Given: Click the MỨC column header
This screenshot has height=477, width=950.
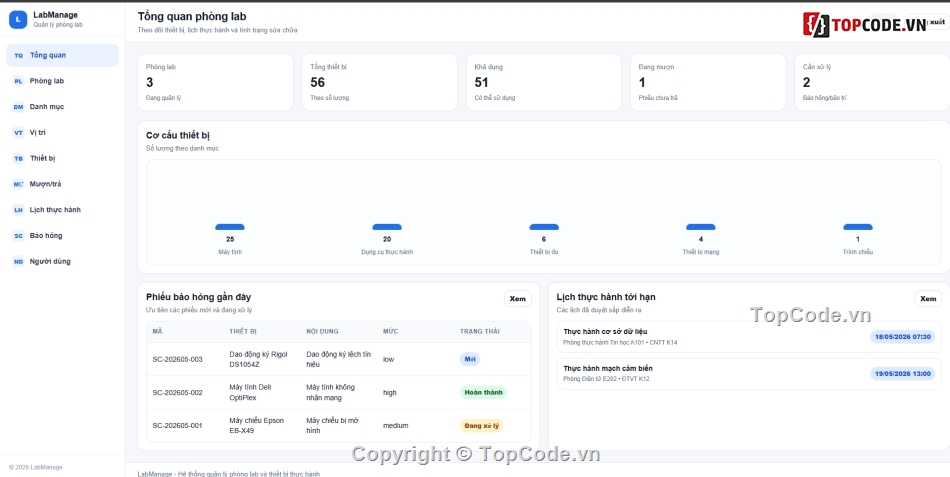Looking at the screenshot, I should tap(390, 332).
